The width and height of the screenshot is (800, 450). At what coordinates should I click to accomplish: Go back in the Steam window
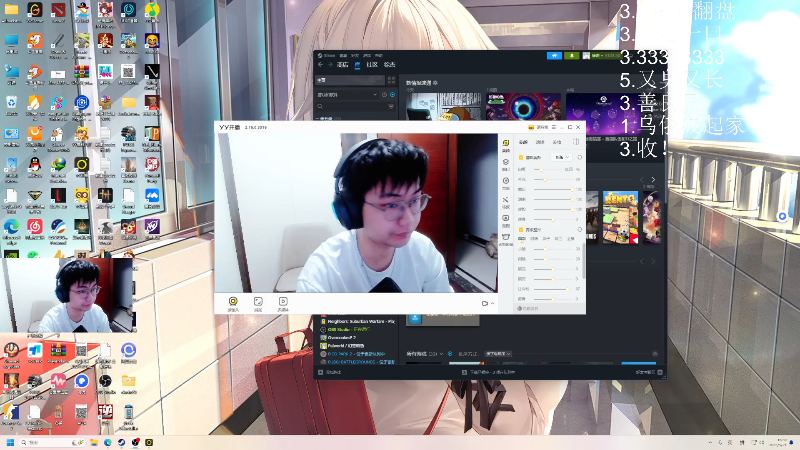[x=320, y=65]
